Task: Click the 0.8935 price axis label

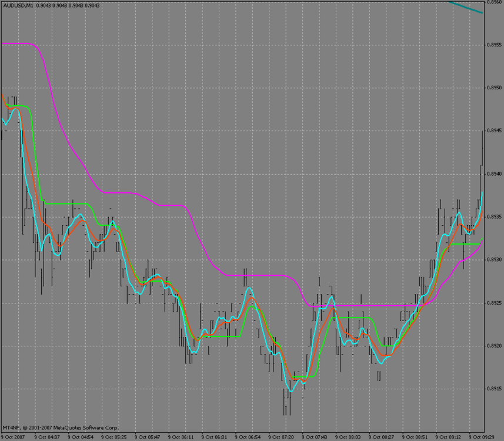Action: (494, 217)
